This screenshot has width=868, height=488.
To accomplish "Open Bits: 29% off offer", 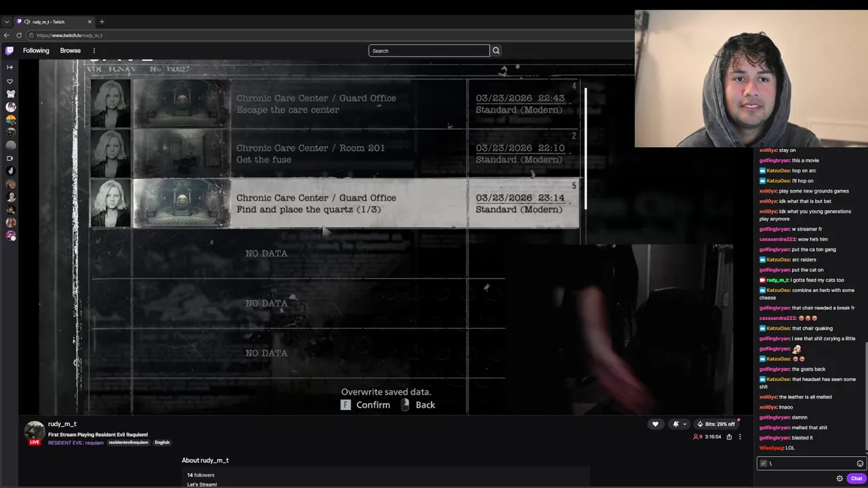I will point(715,424).
